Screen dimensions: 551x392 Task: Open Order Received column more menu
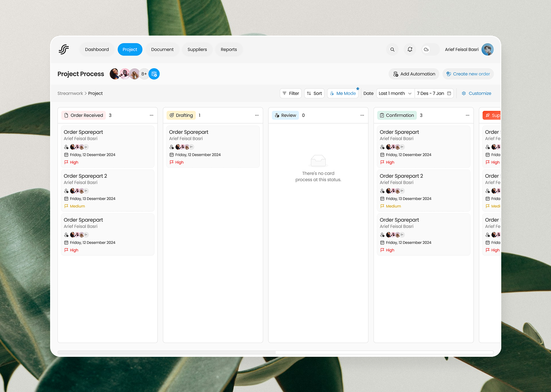point(152,115)
